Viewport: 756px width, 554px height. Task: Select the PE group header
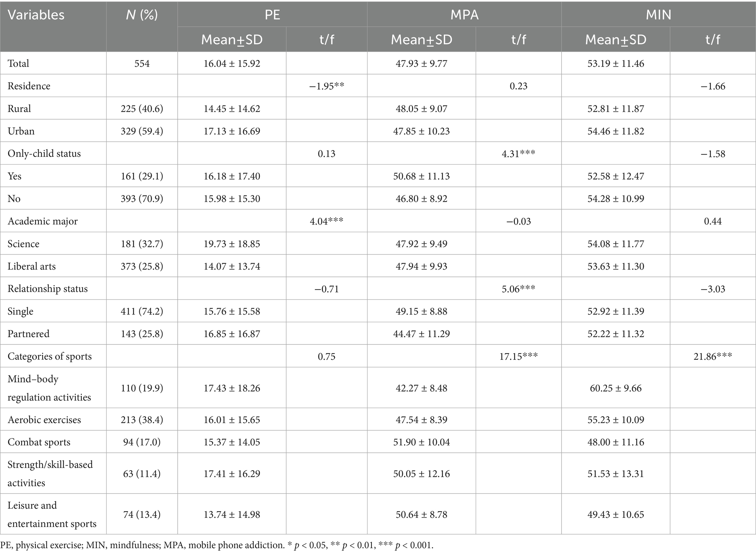click(x=272, y=15)
